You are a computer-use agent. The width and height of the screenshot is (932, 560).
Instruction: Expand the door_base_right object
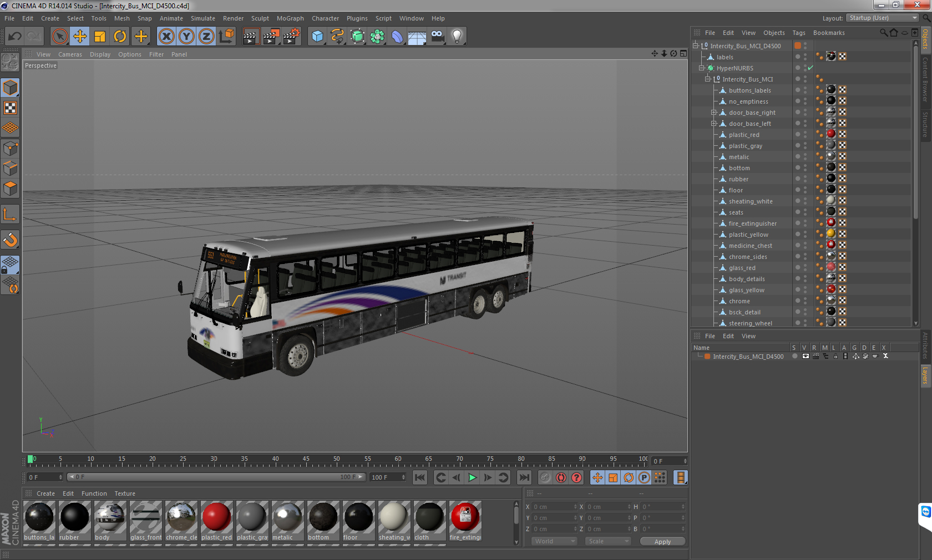[x=714, y=113]
